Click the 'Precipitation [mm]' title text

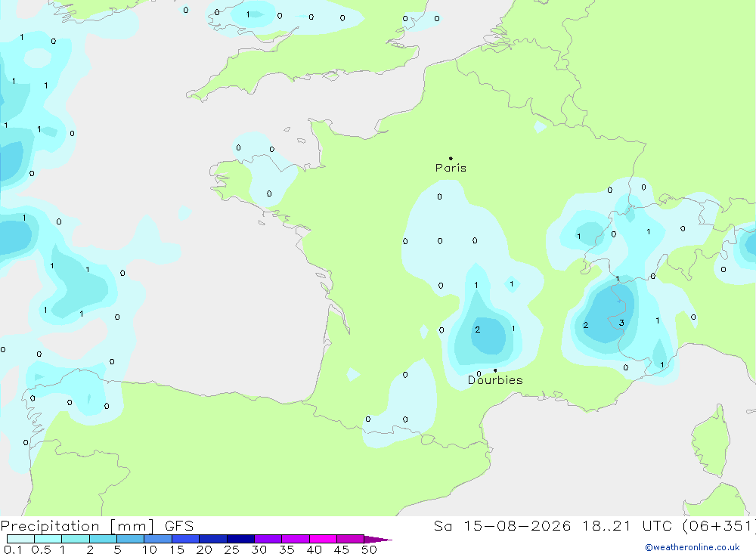pos(77,526)
